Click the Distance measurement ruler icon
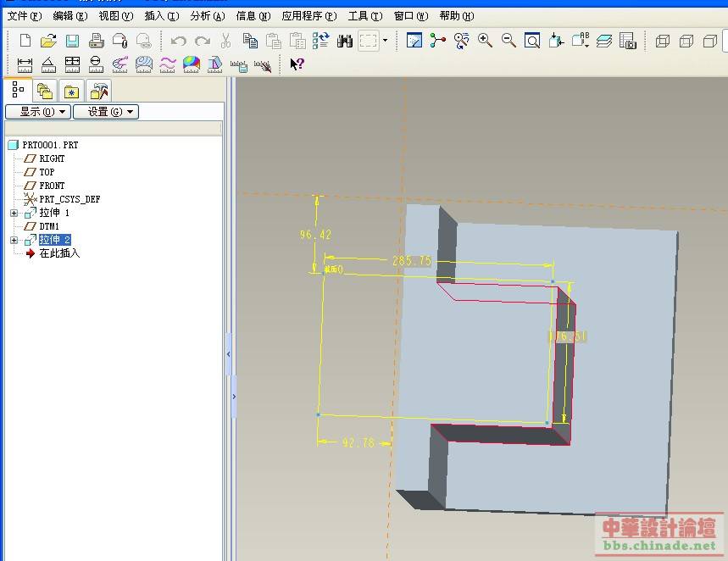 tap(25, 64)
